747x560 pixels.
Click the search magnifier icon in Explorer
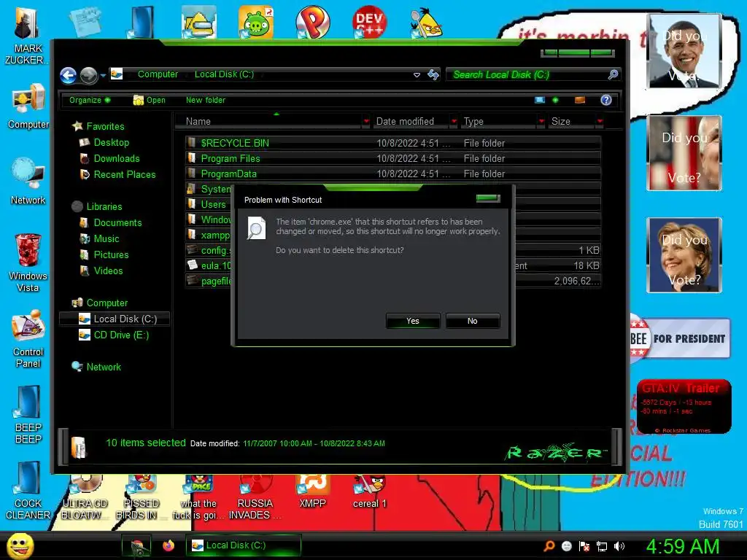[x=613, y=74]
